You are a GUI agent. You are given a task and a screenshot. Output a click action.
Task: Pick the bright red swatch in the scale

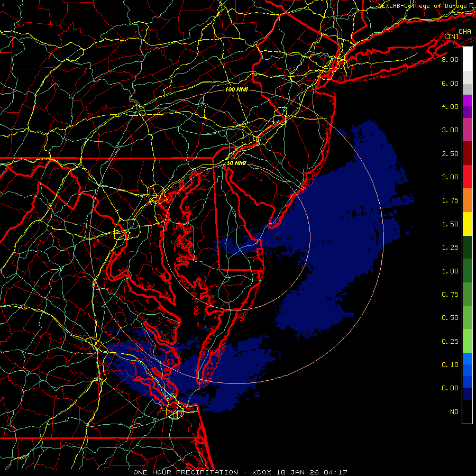[467, 177]
